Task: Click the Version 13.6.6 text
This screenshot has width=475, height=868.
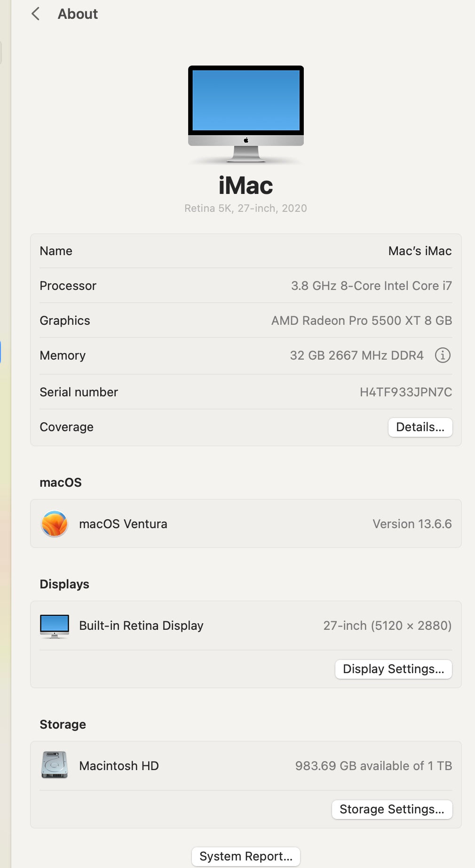Action: pyautogui.click(x=412, y=524)
